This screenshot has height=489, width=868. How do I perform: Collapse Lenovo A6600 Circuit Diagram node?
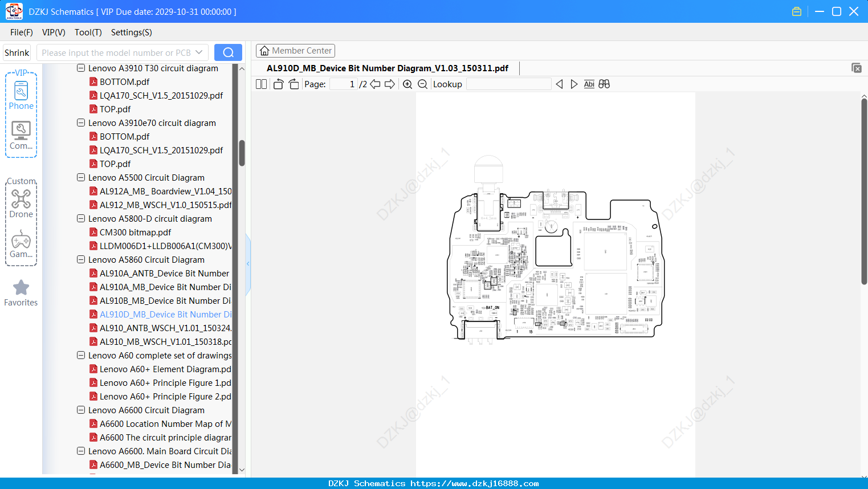pos(81,410)
